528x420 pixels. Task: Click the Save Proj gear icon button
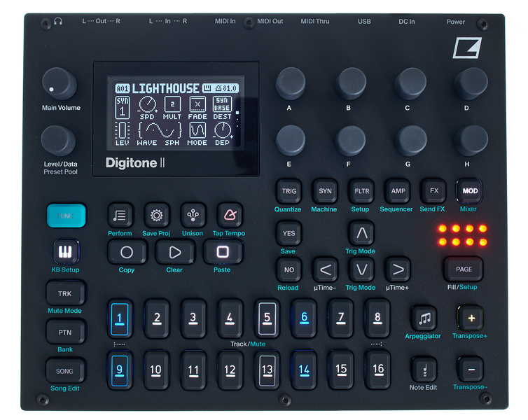tap(157, 215)
